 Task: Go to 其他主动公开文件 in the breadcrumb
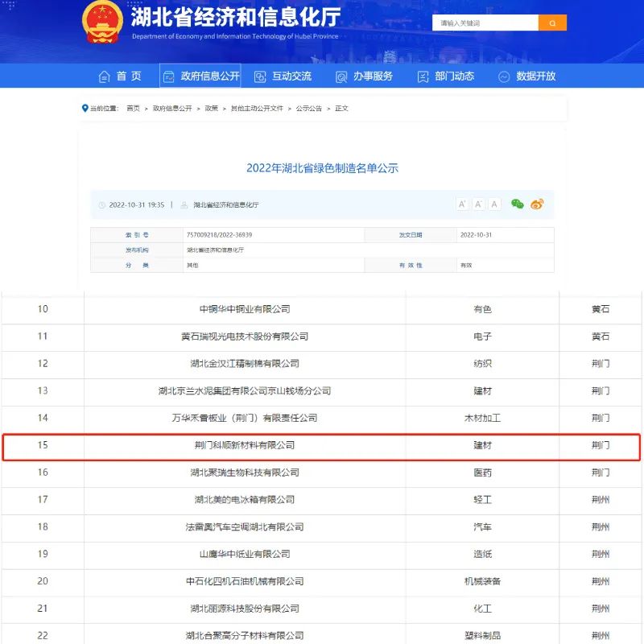pos(257,109)
